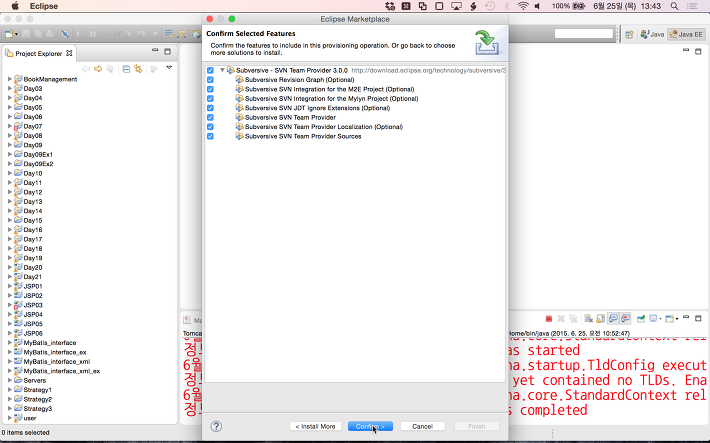This screenshot has width=710, height=443.
Task: Expand the BookManagement project
Action: pyautogui.click(x=10, y=79)
